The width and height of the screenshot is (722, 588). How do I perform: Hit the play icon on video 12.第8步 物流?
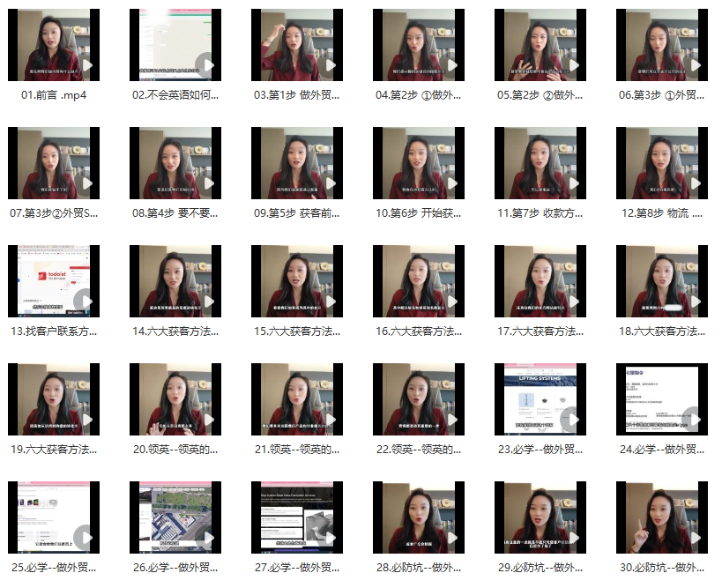click(x=694, y=183)
